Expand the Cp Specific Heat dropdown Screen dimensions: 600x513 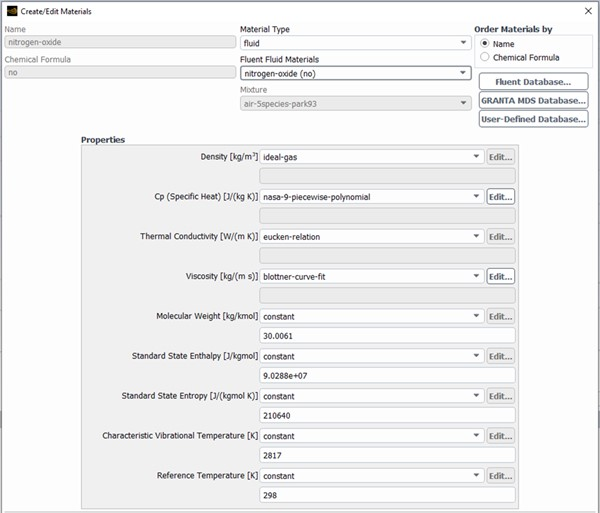(371, 197)
